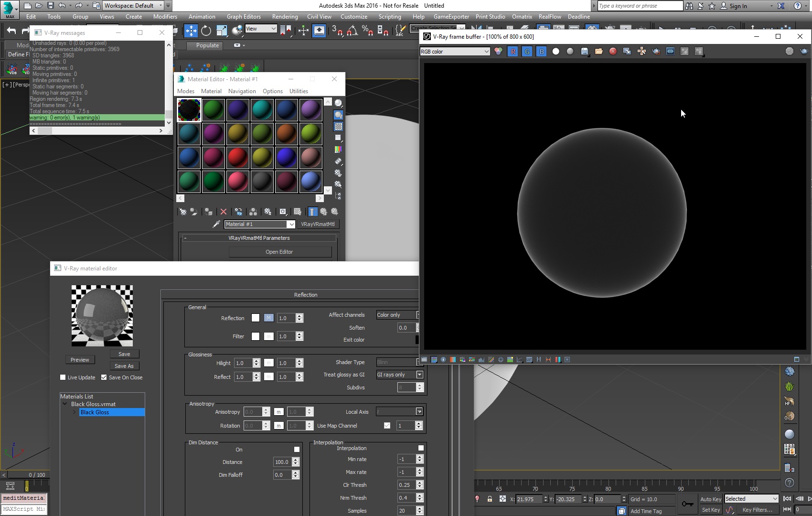Viewport: 812px width, 516px height.
Task: Toggle the Anisotropy map m button
Action: pyautogui.click(x=279, y=412)
